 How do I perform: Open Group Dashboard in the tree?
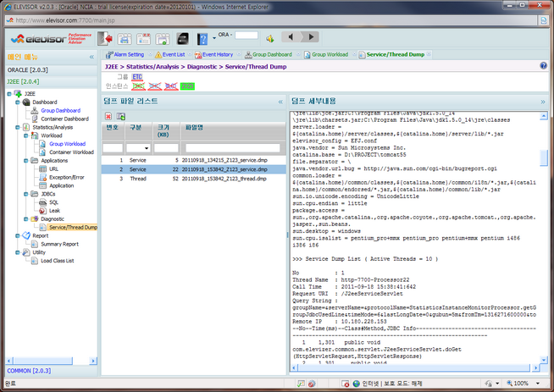click(60, 111)
